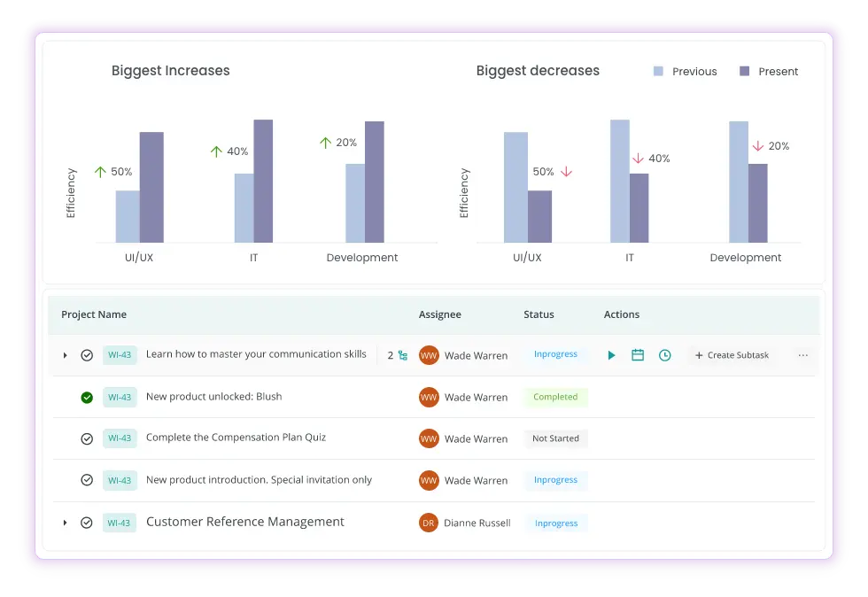This screenshot has width=868, height=597.
Task: Click Dianne Russell's DR avatar
Action: (x=429, y=523)
